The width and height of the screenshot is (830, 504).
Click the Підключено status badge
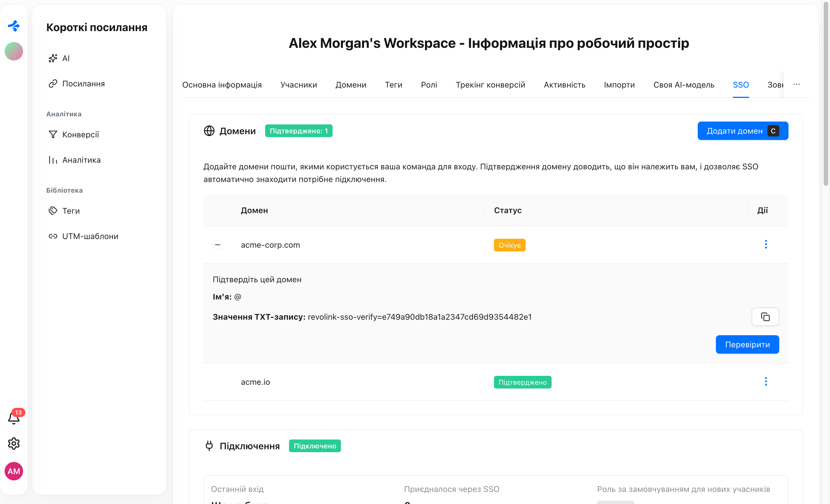point(315,446)
